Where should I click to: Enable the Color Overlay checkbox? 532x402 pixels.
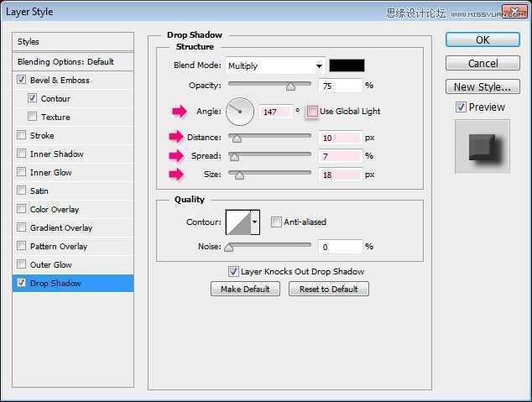click(x=21, y=209)
